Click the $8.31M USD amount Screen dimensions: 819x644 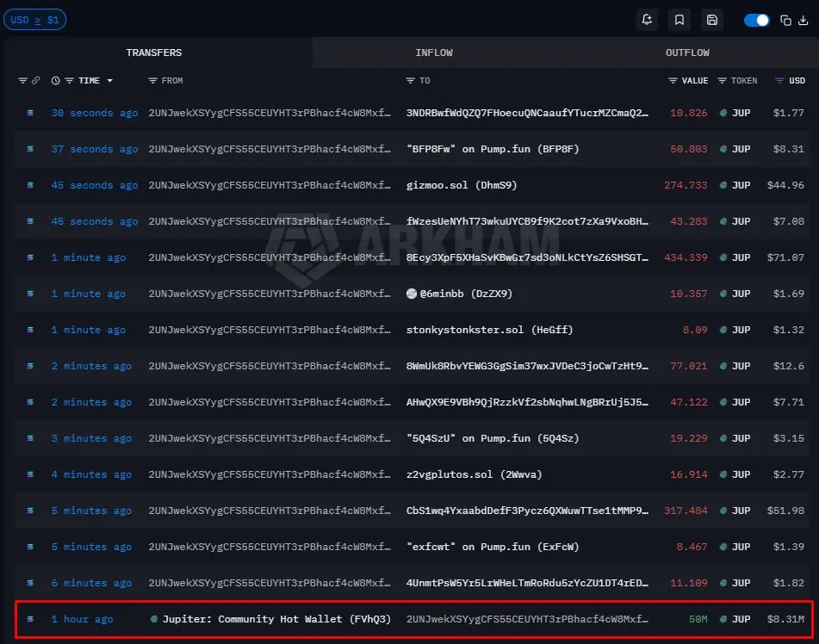[785, 619]
